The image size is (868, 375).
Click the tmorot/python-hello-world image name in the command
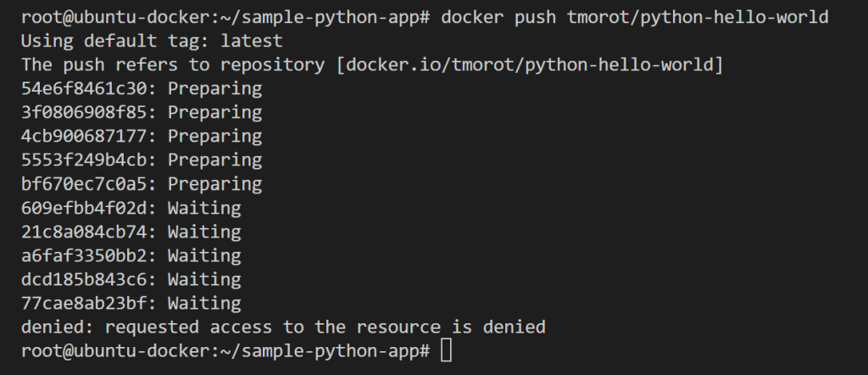coord(698,17)
